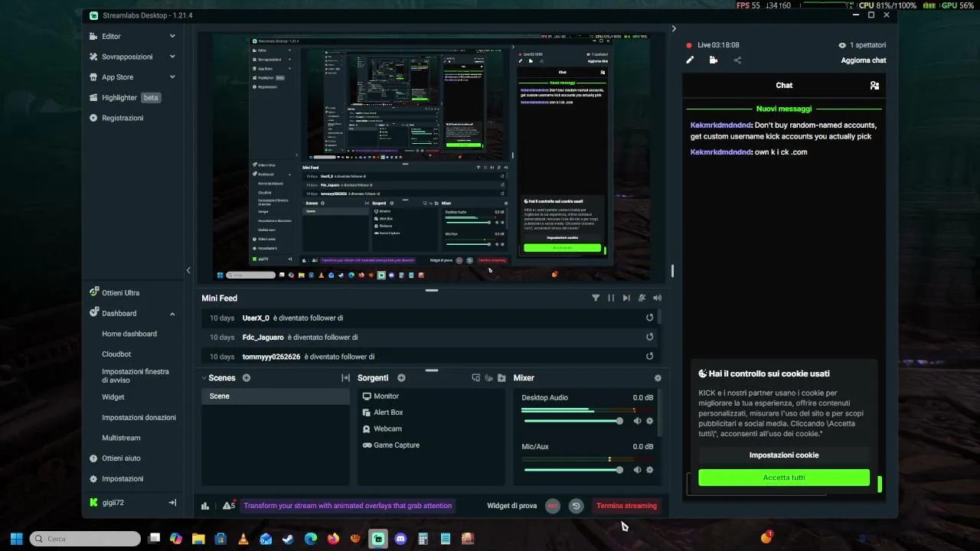Collapse the Dashboard section chevron
Viewport: 980px width, 551px height.
[x=172, y=314]
